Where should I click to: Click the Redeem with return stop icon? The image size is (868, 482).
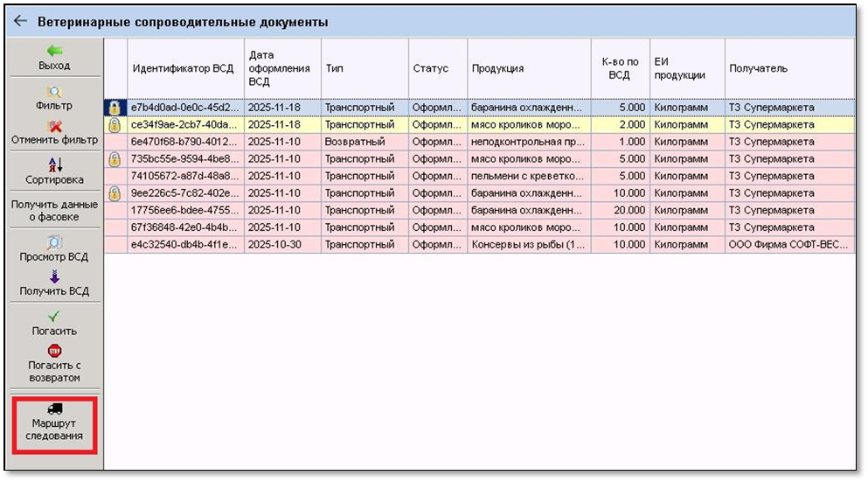pos(54,351)
